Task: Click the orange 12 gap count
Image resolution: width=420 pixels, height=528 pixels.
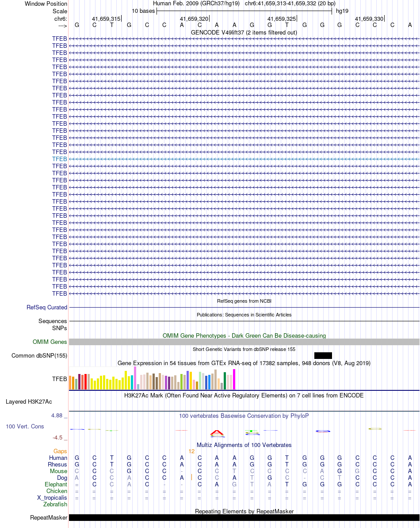Action: pos(191,451)
